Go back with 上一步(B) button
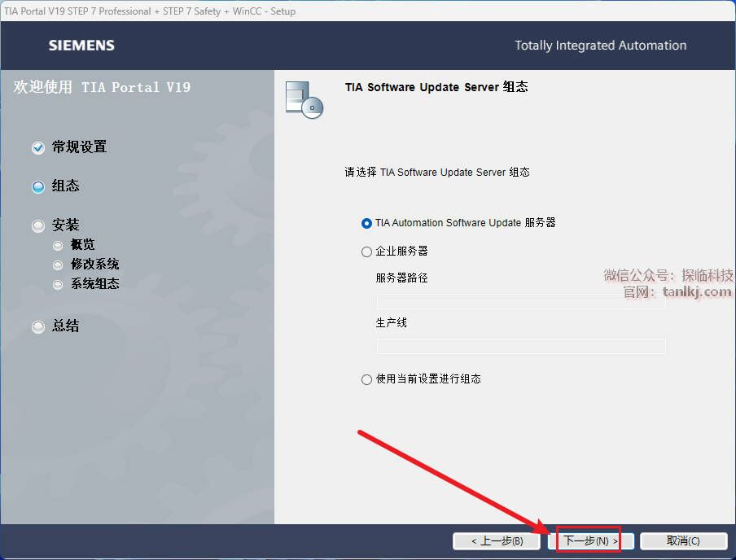The height and width of the screenshot is (560, 736). [497, 540]
